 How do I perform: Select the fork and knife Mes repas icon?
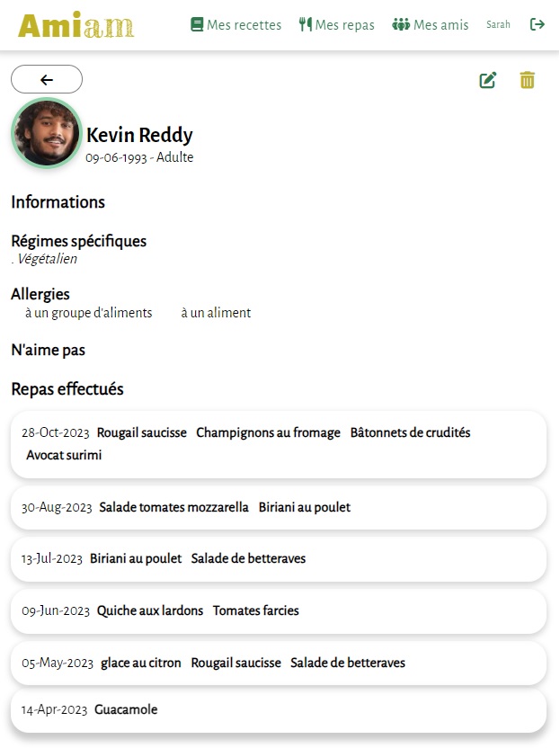307,24
